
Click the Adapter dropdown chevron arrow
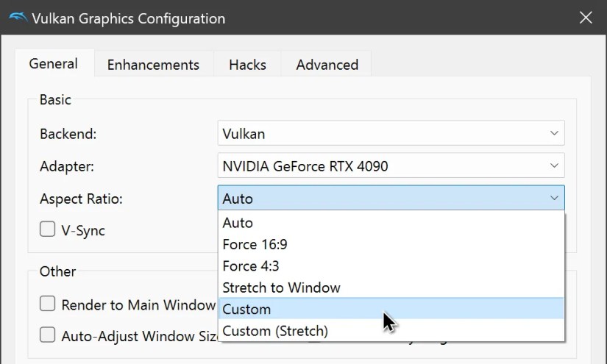tap(553, 166)
